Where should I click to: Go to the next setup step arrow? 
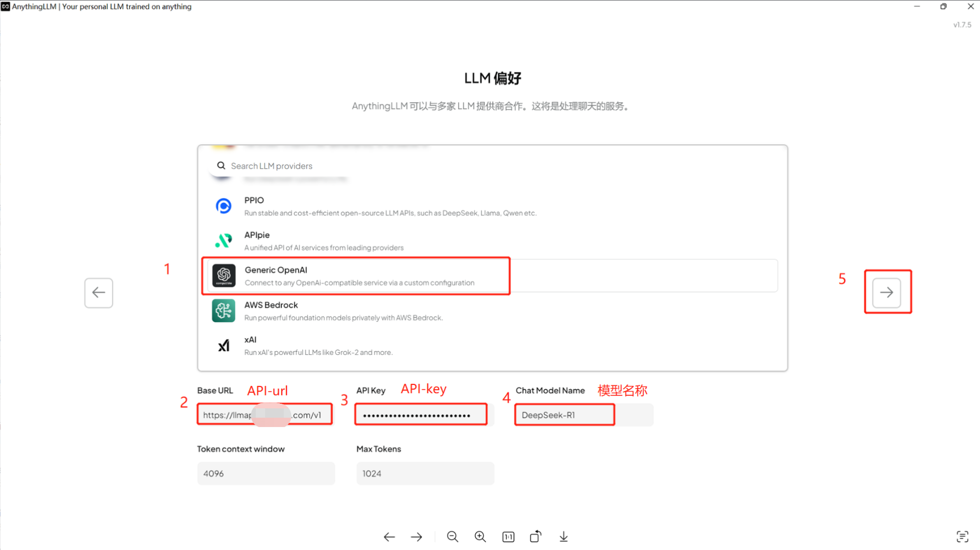pyautogui.click(x=887, y=293)
